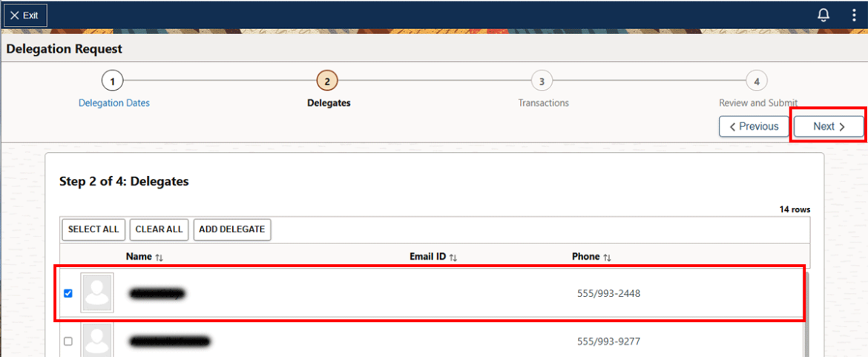868x357 pixels.
Task: Sort by Name column arrows icon
Action: (x=159, y=257)
